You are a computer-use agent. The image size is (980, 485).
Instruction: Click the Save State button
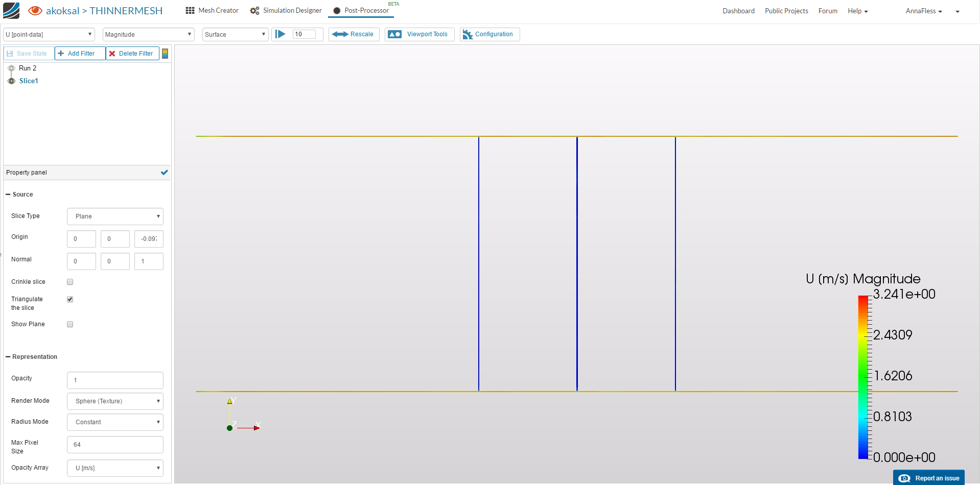coord(29,53)
